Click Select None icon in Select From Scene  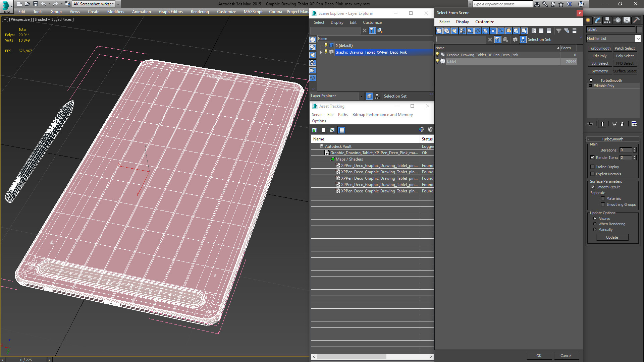pos(541,31)
